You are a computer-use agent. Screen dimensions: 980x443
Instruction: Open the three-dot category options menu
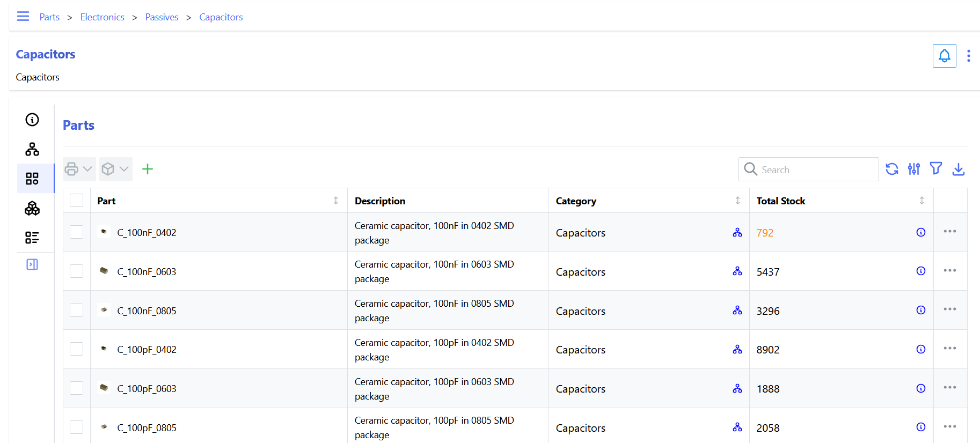(968, 56)
